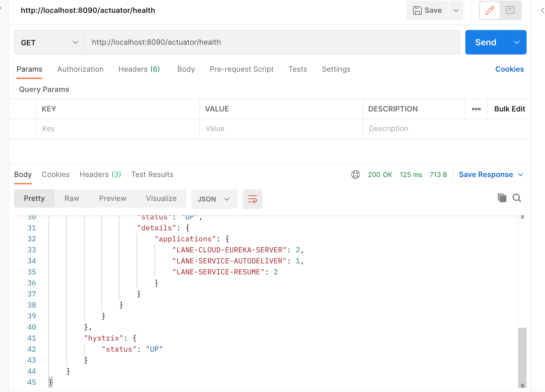The width and height of the screenshot is (545, 392).
Task: Switch to the Params tab
Action: point(29,69)
